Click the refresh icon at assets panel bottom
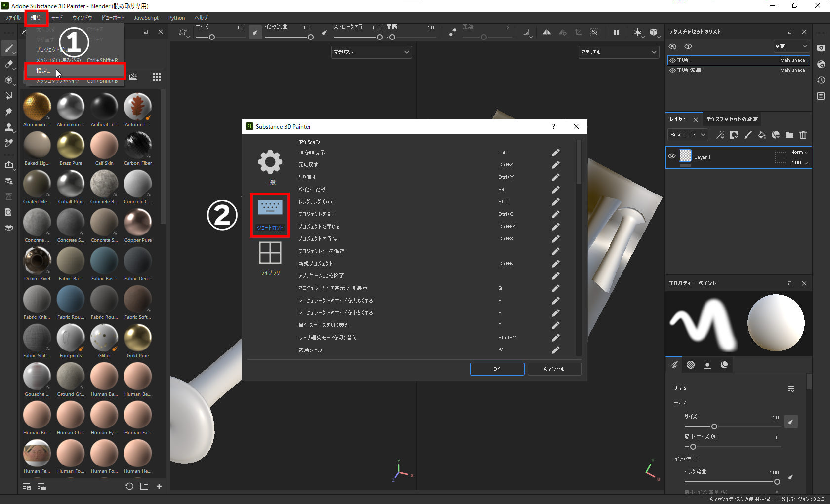This screenshot has height=504, width=830. 129,486
